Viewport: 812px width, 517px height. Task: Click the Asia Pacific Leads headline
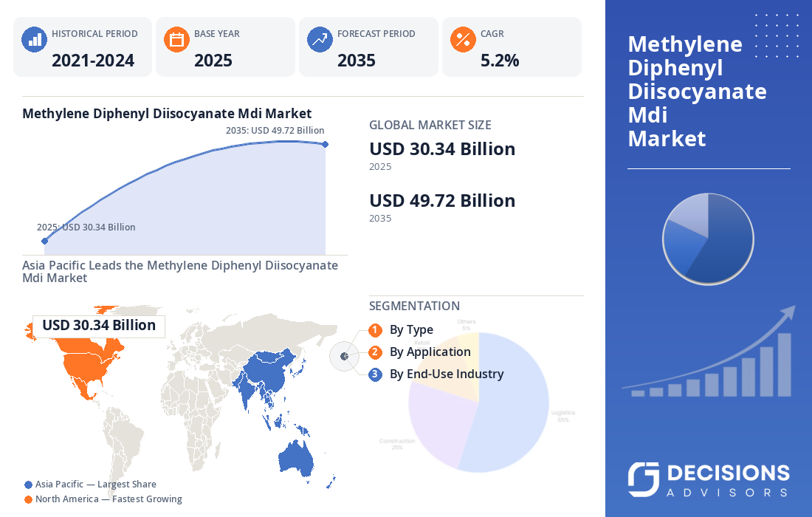point(179,272)
